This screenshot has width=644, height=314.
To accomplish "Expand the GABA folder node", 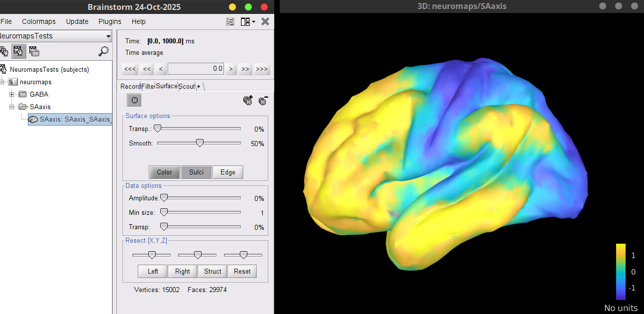I will point(12,94).
